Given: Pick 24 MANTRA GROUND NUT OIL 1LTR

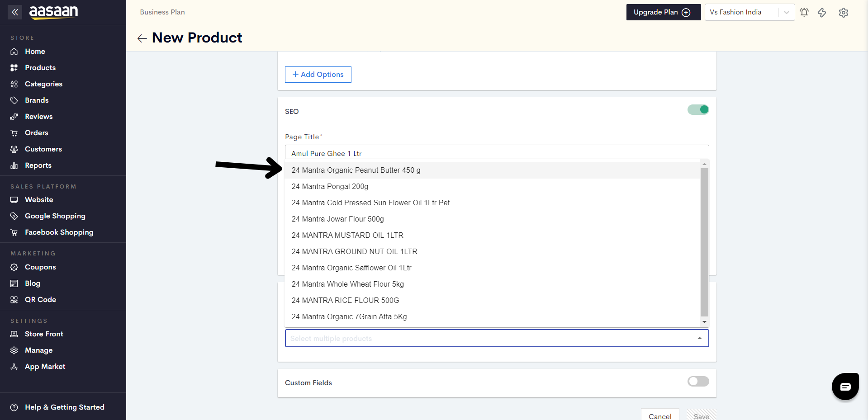Looking at the screenshot, I should tap(492, 252).
